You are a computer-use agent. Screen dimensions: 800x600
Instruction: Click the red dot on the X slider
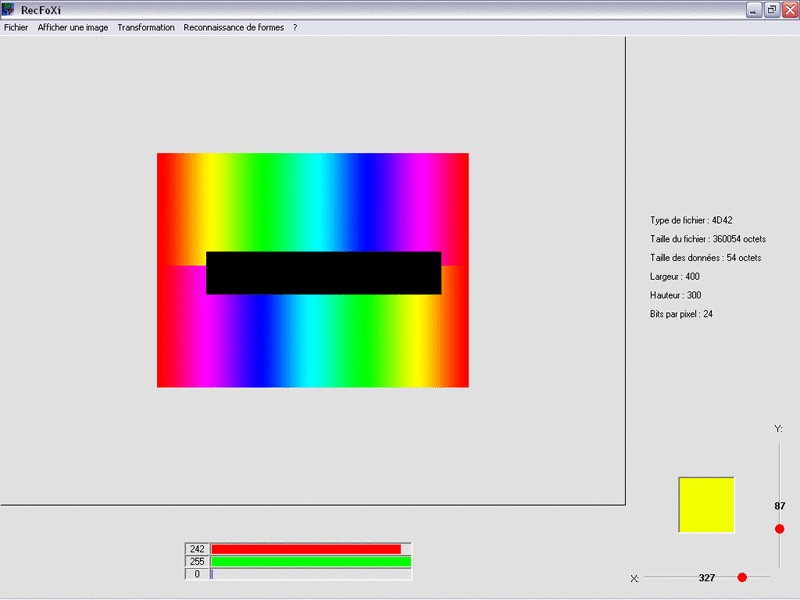742,577
